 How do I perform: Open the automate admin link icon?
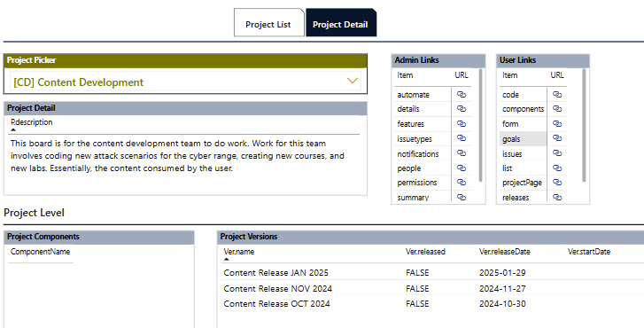point(462,95)
